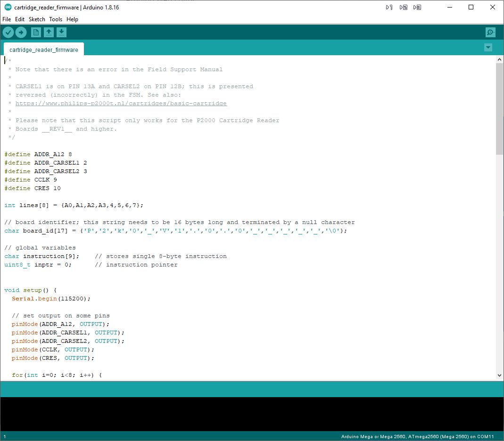Click the 'CARSEL1 is on PIN 13A' comment line
504x441 pixels.
(x=134, y=86)
